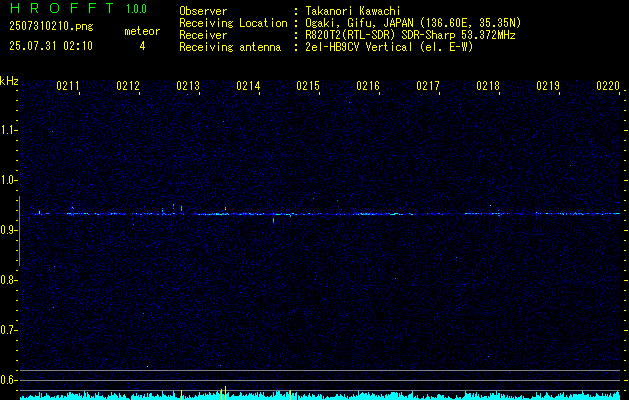Select the 2el-HB9CV Vertical antenna text
Viewport: 629px width, 400px height.
[x=389, y=47]
